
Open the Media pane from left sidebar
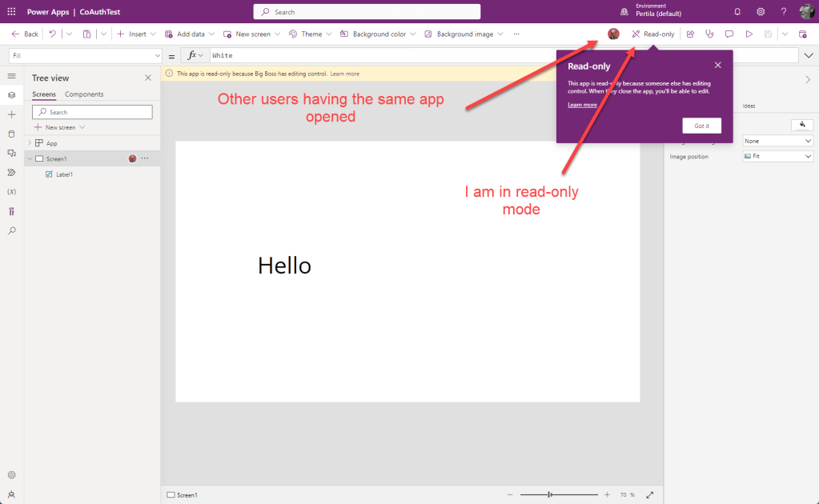11,153
